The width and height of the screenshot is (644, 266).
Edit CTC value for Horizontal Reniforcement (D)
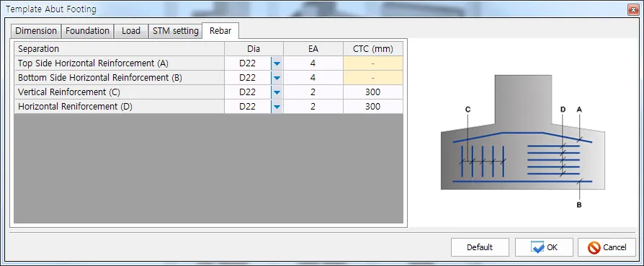tap(373, 107)
